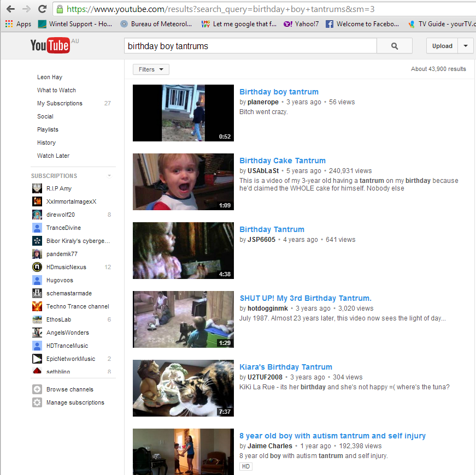Collapse the Subscriptions section arrow

pyautogui.click(x=109, y=176)
